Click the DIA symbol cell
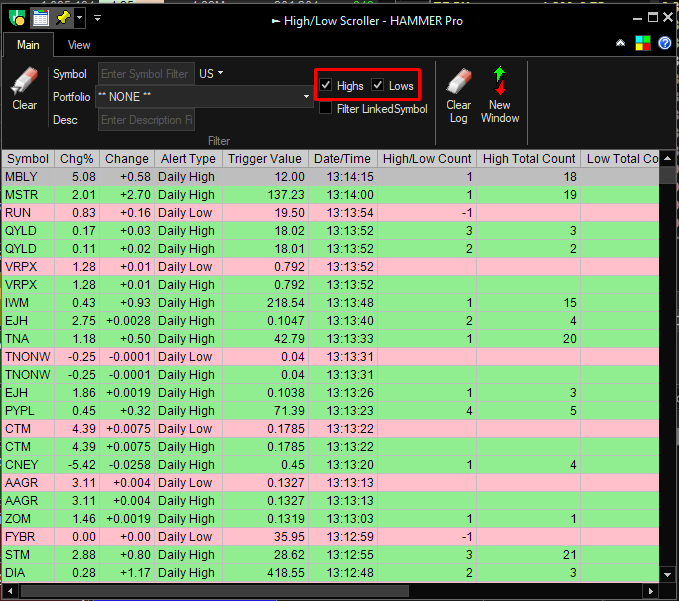The width and height of the screenshot is (679, 601). tap(28, 572)
